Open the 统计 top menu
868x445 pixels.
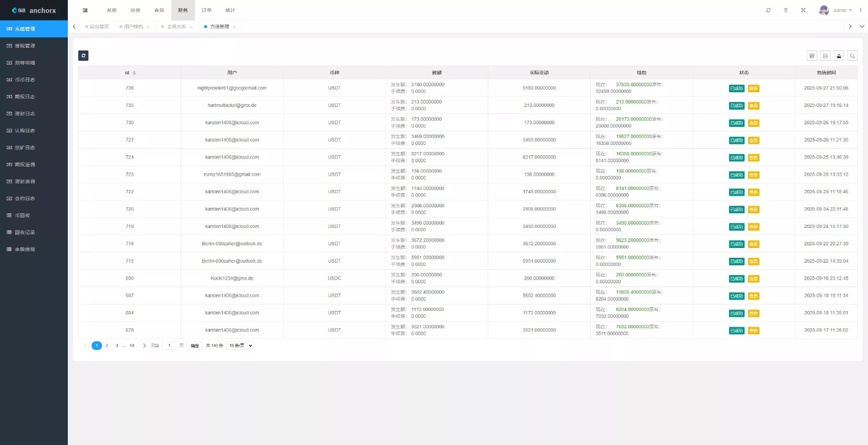[x=230, y=10]
